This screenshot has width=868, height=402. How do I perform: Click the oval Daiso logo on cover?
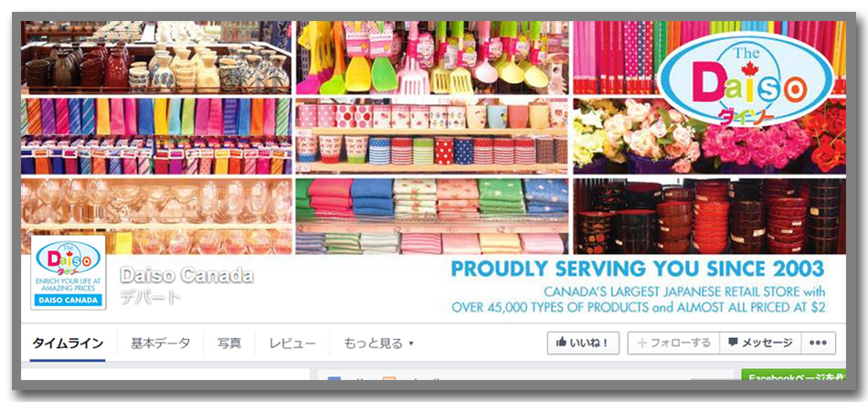(746, 79)
